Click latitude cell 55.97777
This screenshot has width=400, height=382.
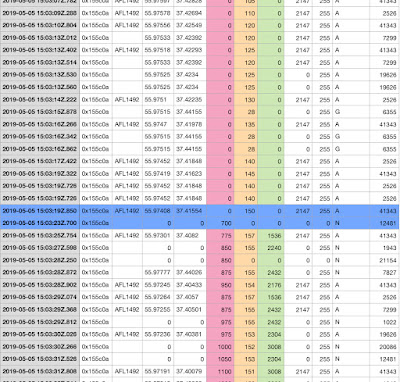click(x=157, y=272)
